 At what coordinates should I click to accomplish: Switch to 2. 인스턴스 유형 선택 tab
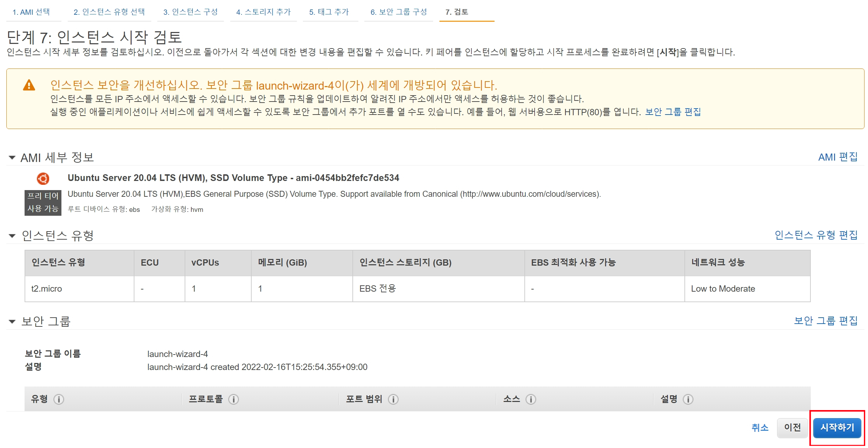[x=109, y=12]
